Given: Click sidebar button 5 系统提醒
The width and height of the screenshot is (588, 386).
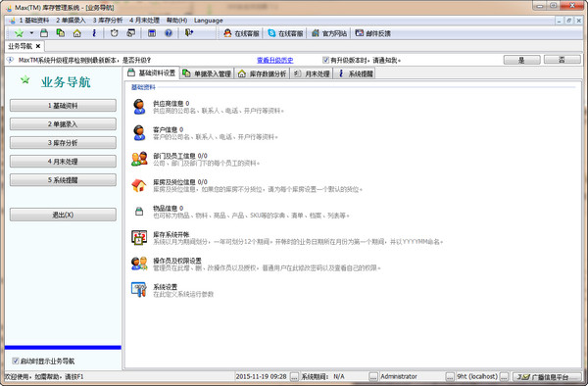Looking at the screenshot, I should click(63, 180).
